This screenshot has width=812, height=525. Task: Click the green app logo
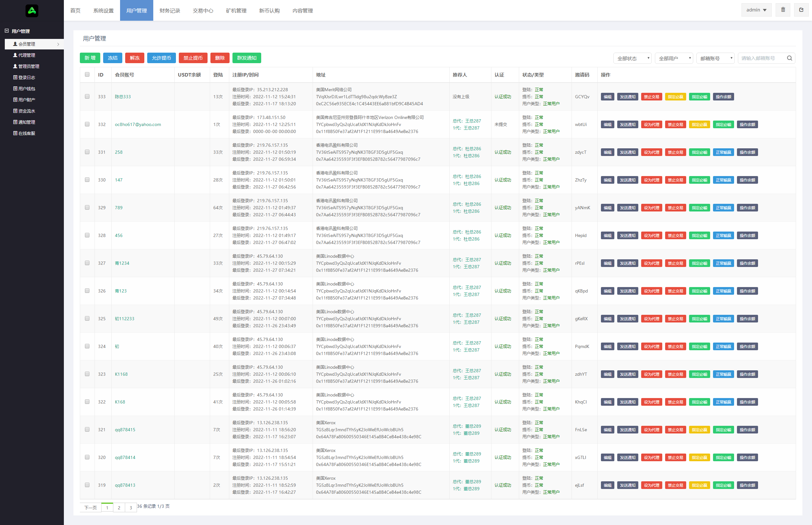click(x=32, y=11)
